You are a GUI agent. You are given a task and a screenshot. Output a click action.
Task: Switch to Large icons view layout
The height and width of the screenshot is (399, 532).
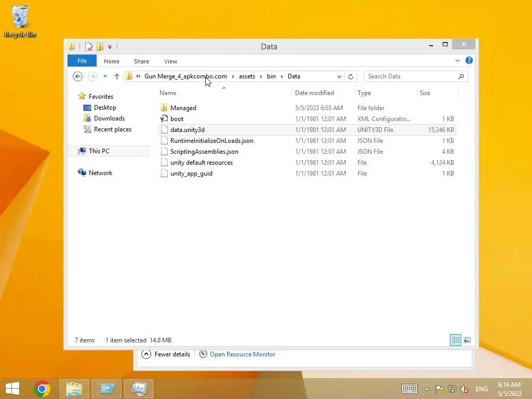(x=467, y=340)
